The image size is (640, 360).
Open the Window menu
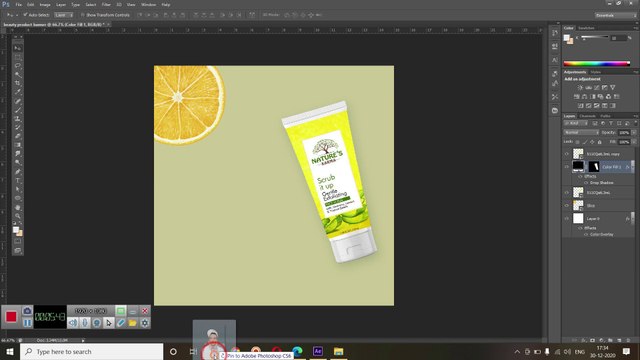click(148, 4)
